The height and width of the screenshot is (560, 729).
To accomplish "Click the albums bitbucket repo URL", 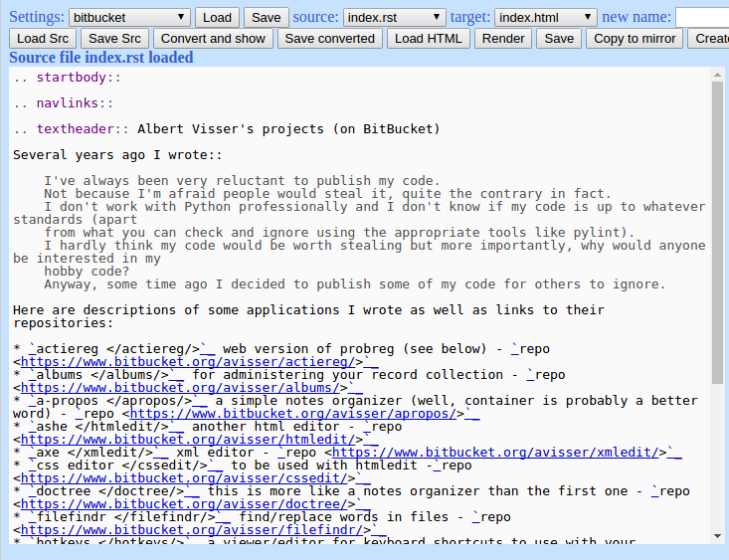I will (x=180, y=388).
